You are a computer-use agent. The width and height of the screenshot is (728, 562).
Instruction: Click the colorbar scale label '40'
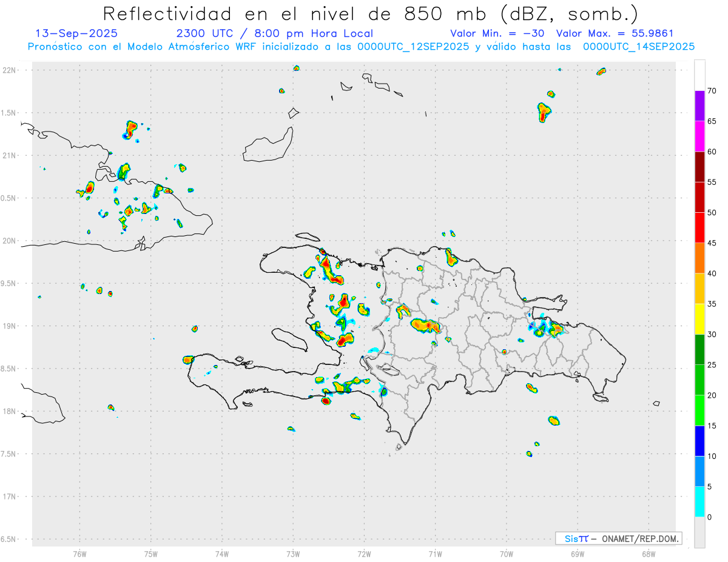pos(712,273)
